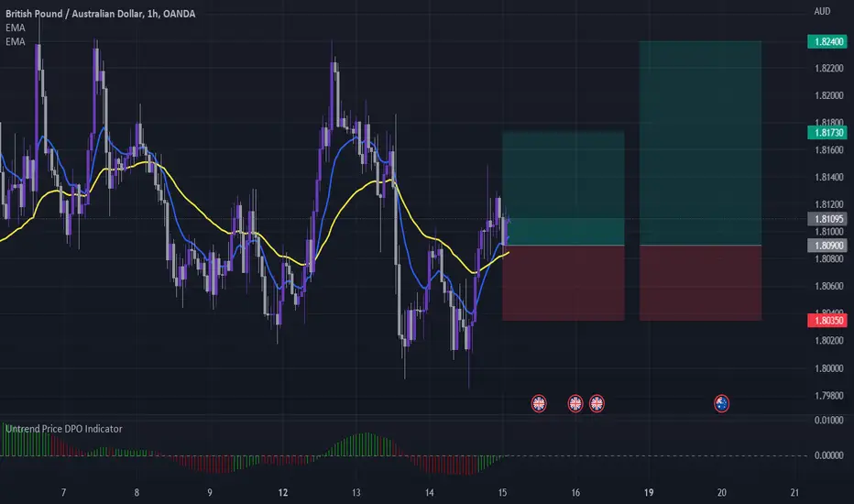Screen dimensions: 854x504
Task: Click date label 16 on time axis
Action: 575,493
